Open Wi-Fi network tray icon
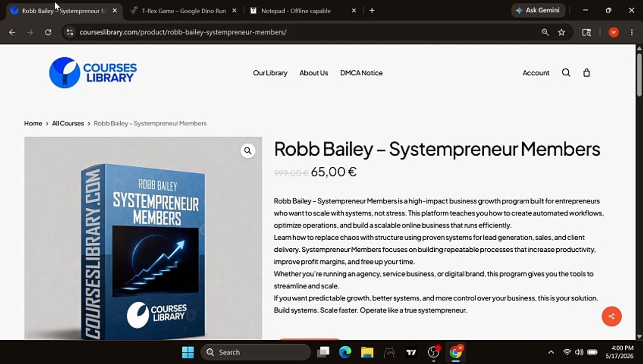The width and height of the screenshot is (643, 364). [x=567, y=352]
